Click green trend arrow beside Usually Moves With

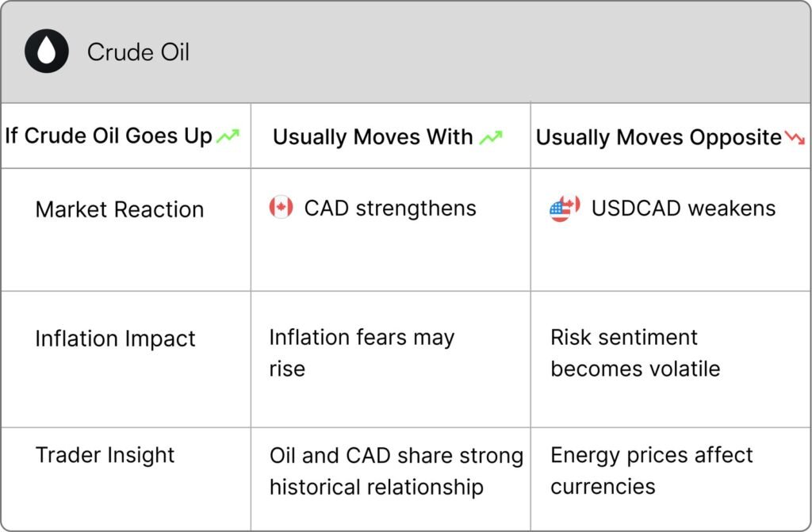[x=491, y=138]
